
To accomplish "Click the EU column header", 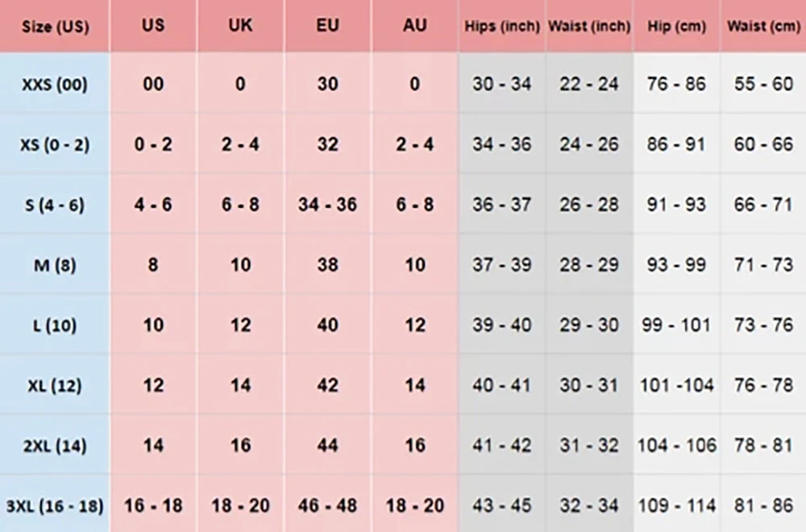I will coord(327,25).
